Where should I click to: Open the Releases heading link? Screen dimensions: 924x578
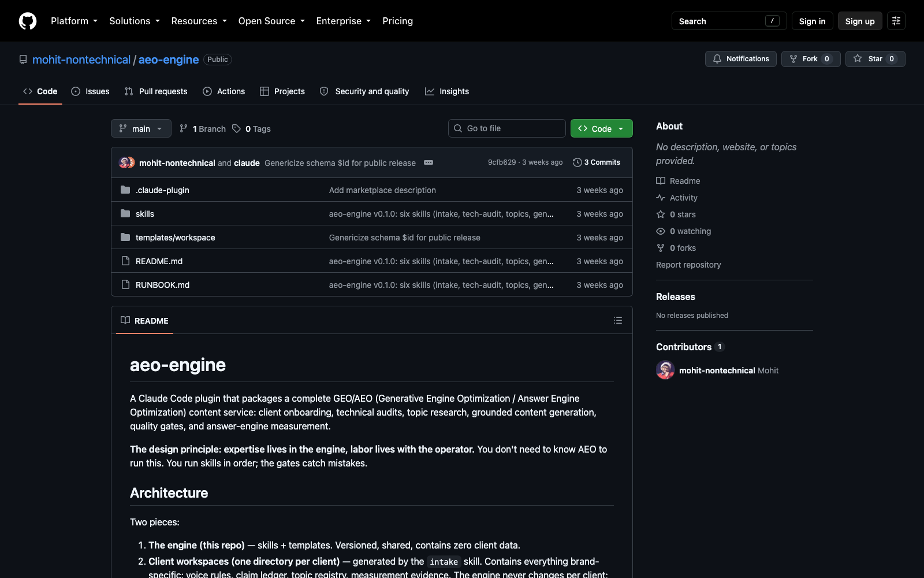pos(676,297)
